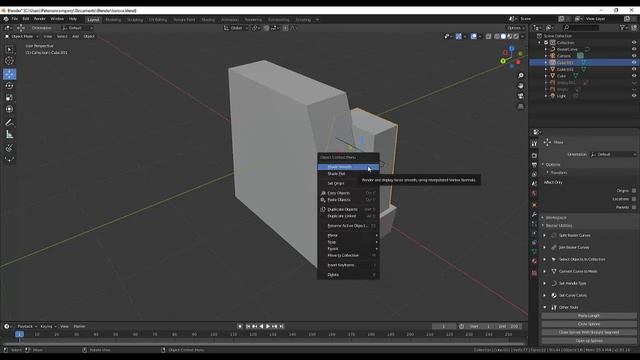Choose Shade Smooth in context menu

[x=348, y=167]
